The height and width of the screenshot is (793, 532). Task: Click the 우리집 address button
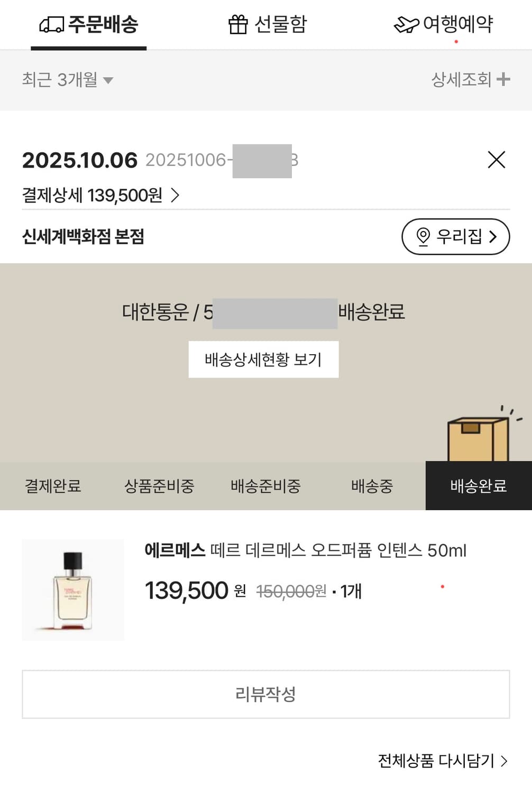[455, 236]
